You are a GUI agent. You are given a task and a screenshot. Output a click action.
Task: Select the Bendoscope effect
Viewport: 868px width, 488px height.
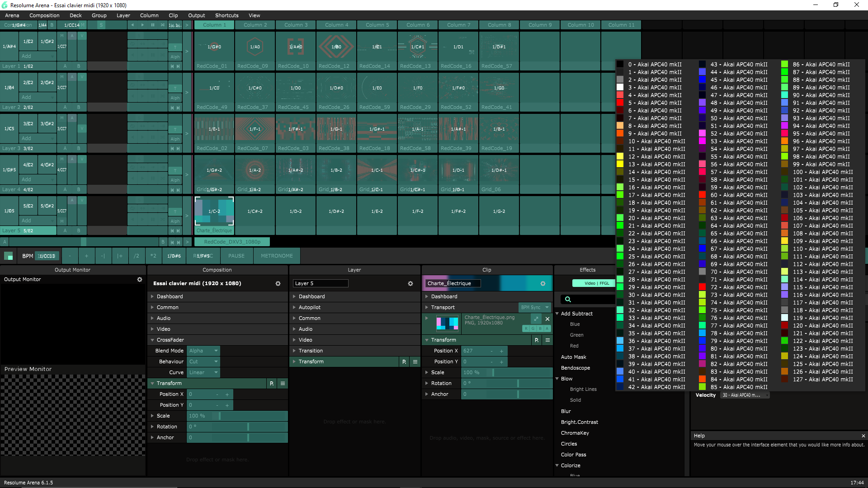(x=575, y=368)
